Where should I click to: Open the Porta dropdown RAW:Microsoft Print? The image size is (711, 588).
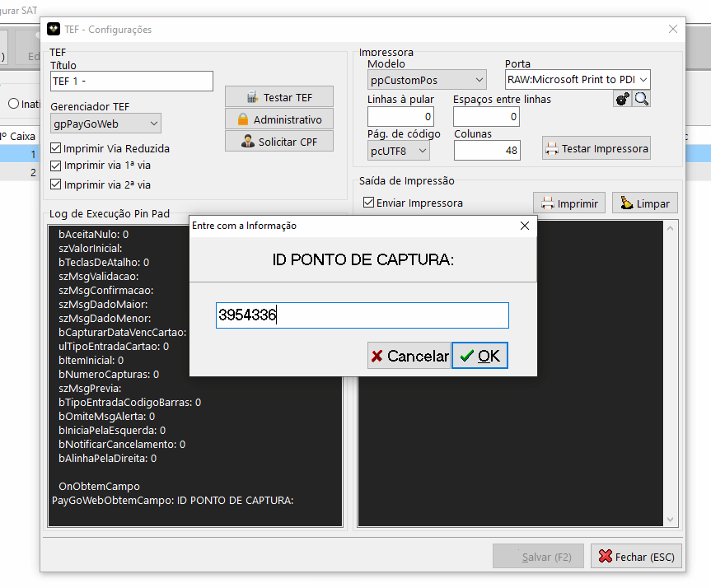click(x=578, y=79)
